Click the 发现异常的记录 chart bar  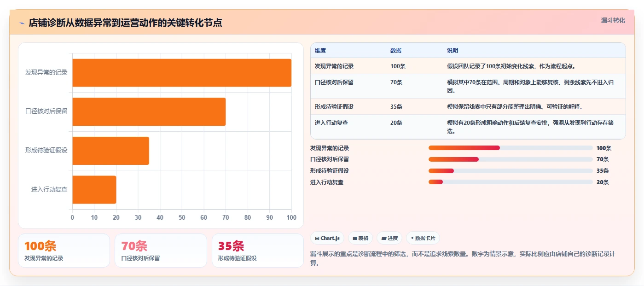pos(182,73)
